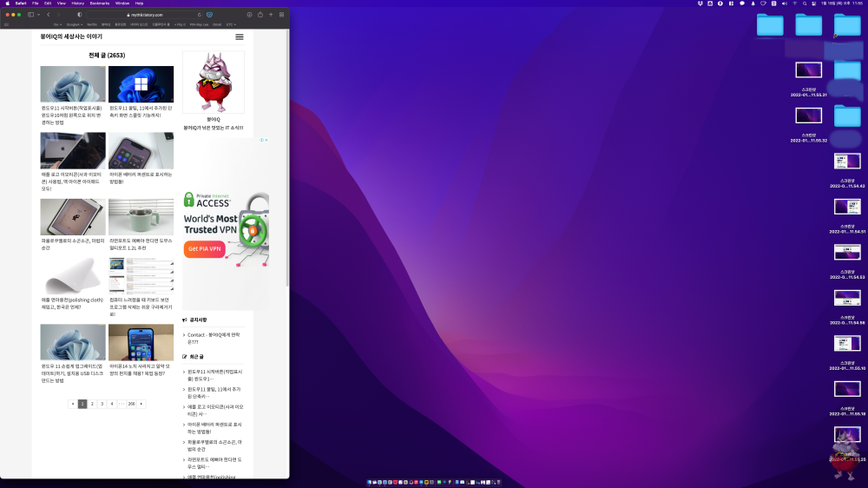The width and height of the screenshot is (868, 488).
Task: Select desktop screenshot file 11.55.31
Action: pyautogui.click(x=809, y=69)
